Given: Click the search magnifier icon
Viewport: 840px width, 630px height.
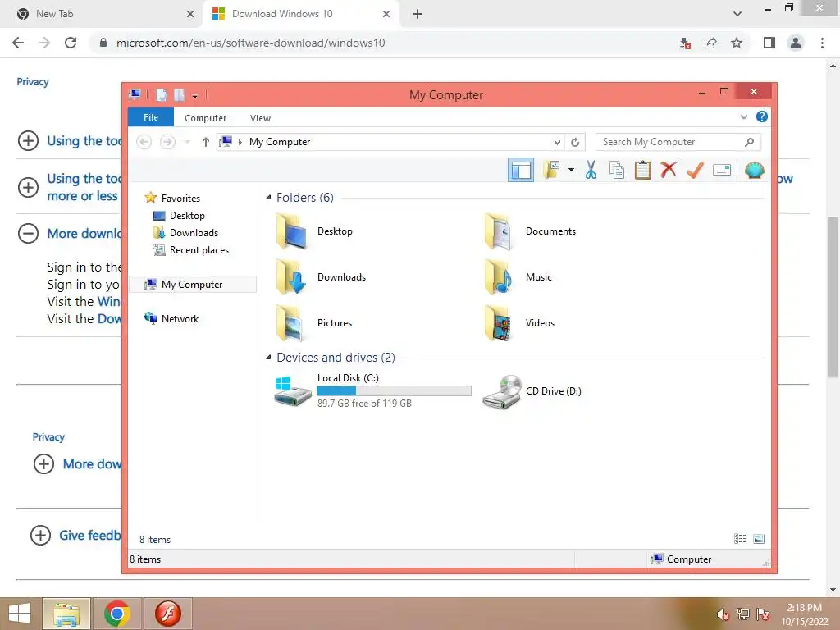Looking at the screenshot, I should click(750, 142).
